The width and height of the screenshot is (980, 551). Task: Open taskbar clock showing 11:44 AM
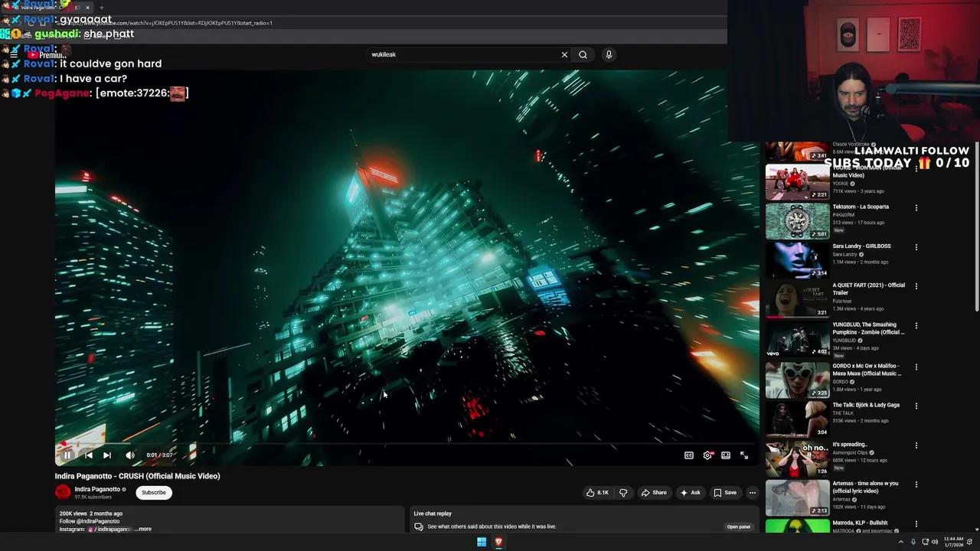point(953,542)
